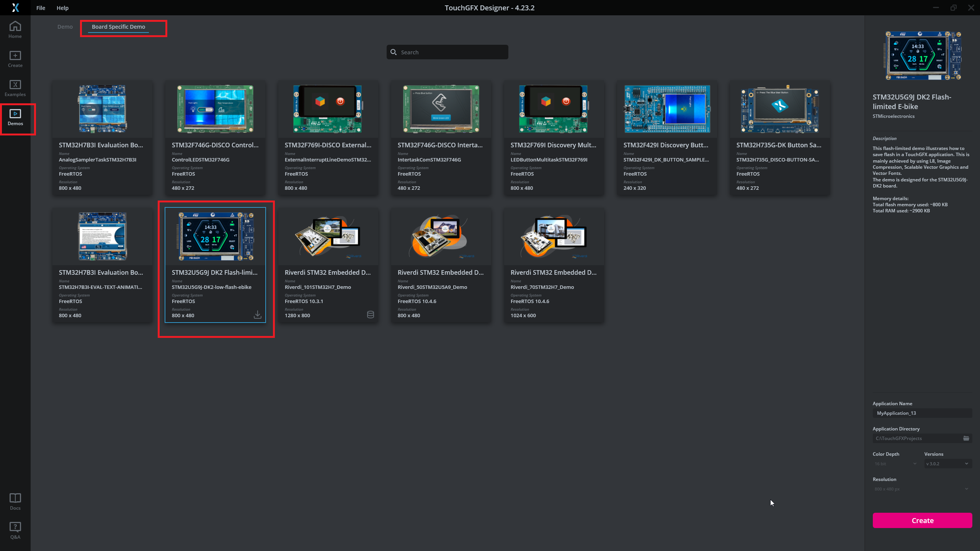Browse for an Application Directory folder
Screen dimensions: 980x551
(966, 438)
